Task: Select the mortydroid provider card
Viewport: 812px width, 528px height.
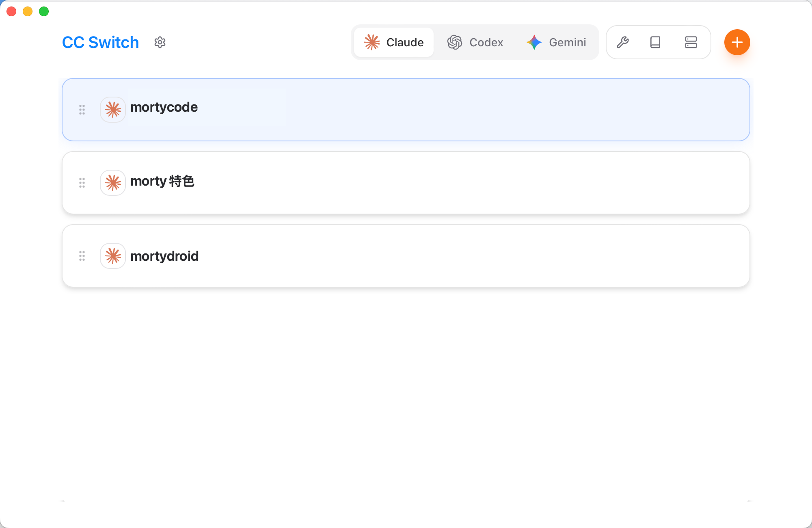Action: [x=406, y=256]
